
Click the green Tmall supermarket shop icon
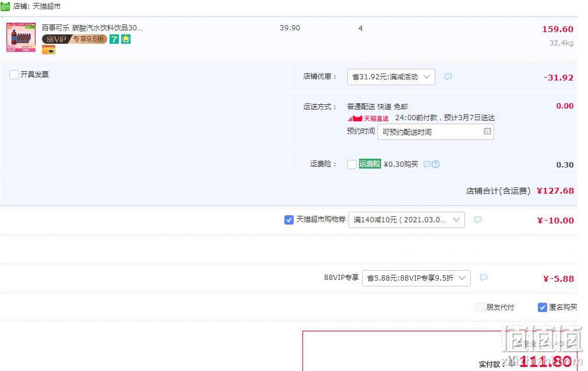[x=5, y=6]
